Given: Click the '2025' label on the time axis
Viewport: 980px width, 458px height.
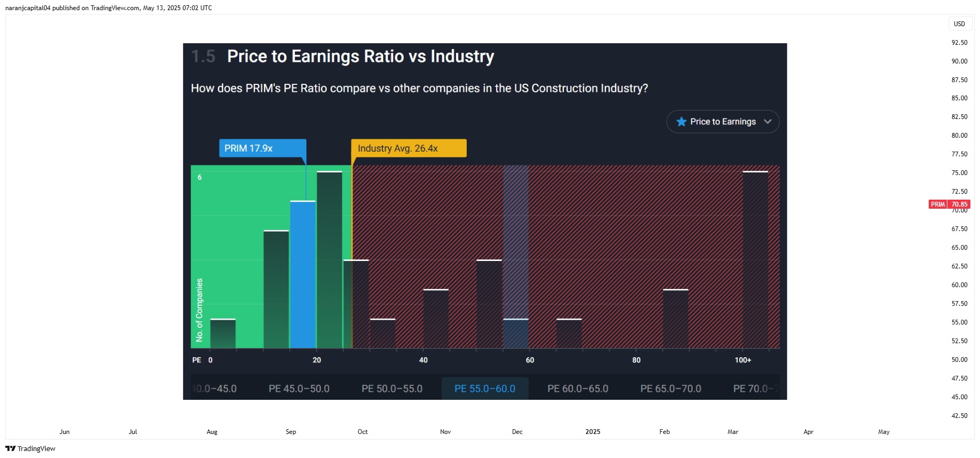Looking at the screenshot, I should (x=593, y=432).
